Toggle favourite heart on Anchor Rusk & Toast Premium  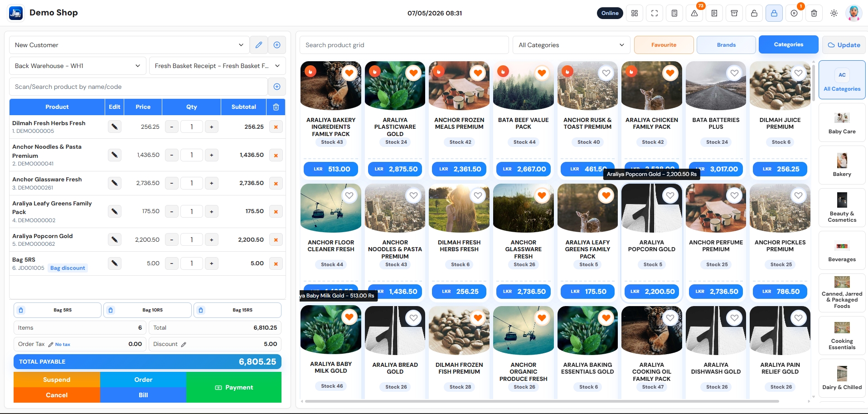pyautogui.click(x=606, y=73)
